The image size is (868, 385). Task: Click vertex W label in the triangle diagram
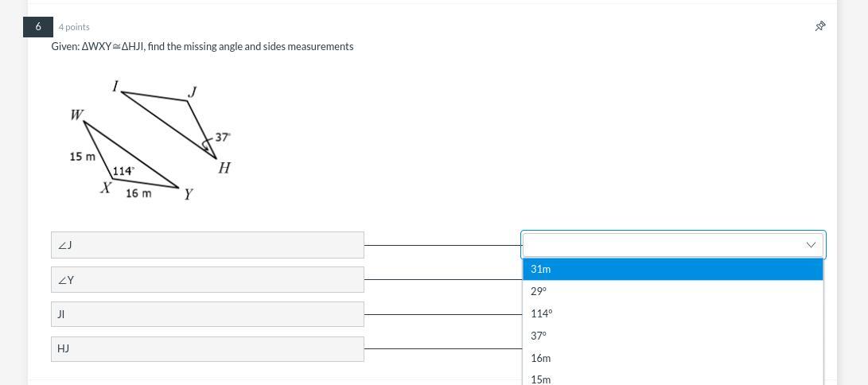76,115
